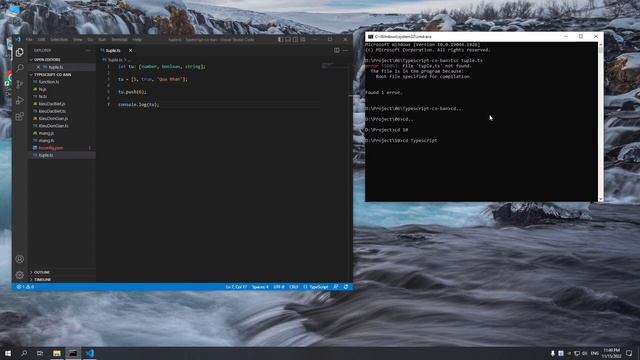Click the split editor right icon
The height and width of the screenshot is (360, 640).
[x=337, y=50]
